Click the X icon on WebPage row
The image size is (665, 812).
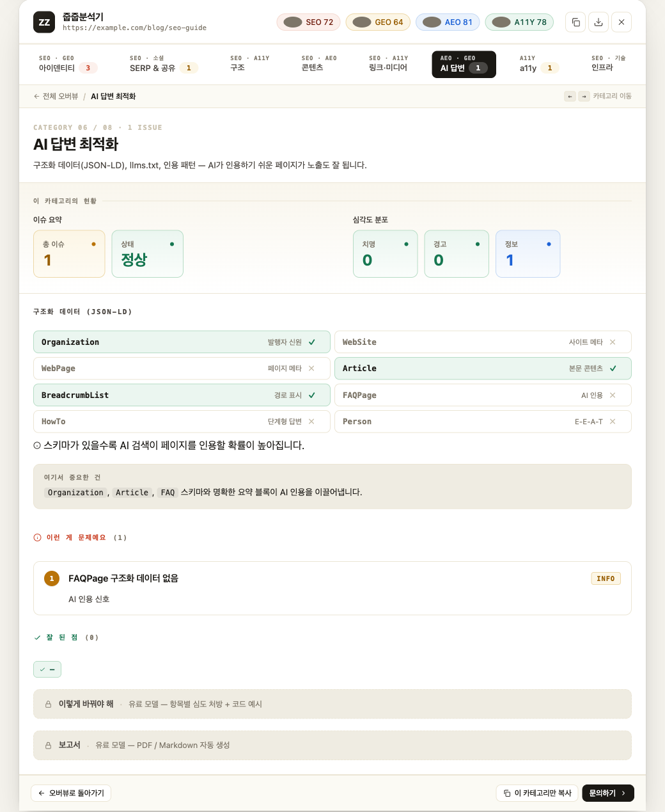click(311, 369)
